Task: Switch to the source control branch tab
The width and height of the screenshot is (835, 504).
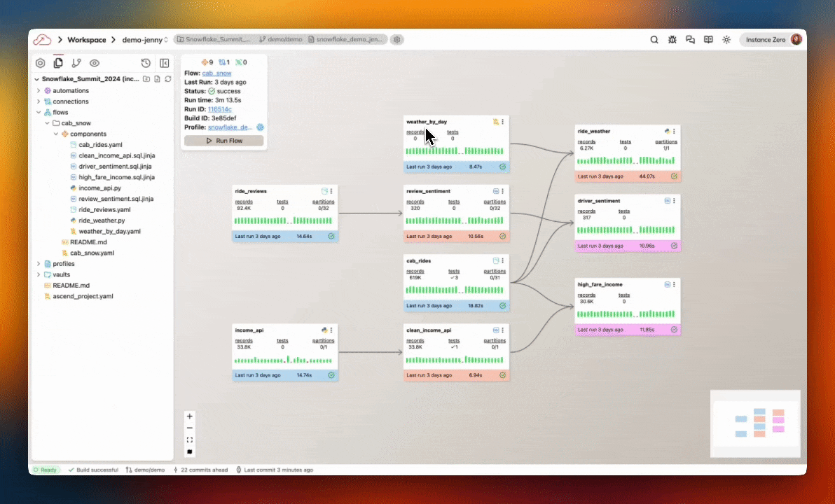Action: tap(76, 63)
